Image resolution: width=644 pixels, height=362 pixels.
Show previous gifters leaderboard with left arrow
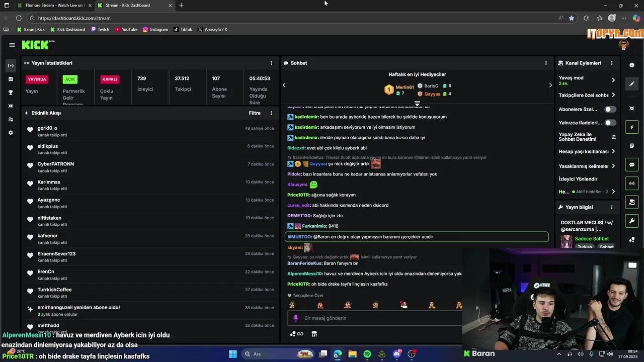[284, 85]
